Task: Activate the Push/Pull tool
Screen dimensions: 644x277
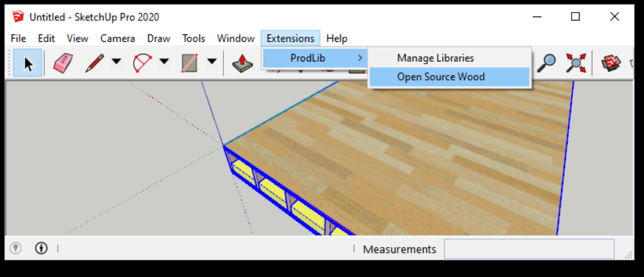Action: click(x=243, y=63)
